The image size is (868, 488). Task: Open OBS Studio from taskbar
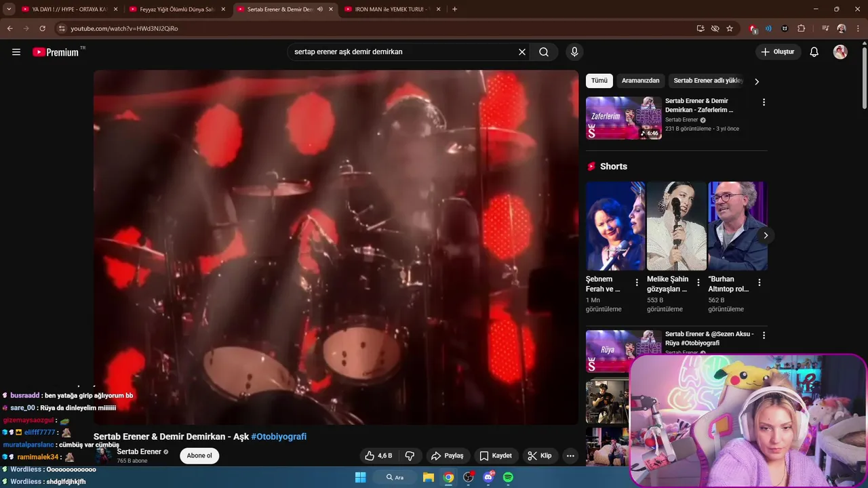coord(469,477)
